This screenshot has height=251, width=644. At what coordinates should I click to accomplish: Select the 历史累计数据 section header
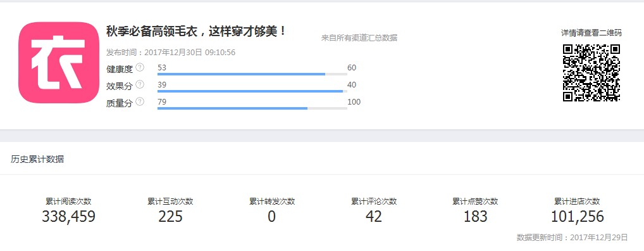pos(37,159)
